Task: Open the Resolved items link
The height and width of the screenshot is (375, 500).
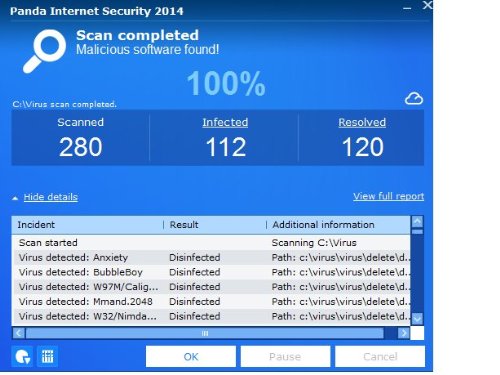Action: coord(362,122)
